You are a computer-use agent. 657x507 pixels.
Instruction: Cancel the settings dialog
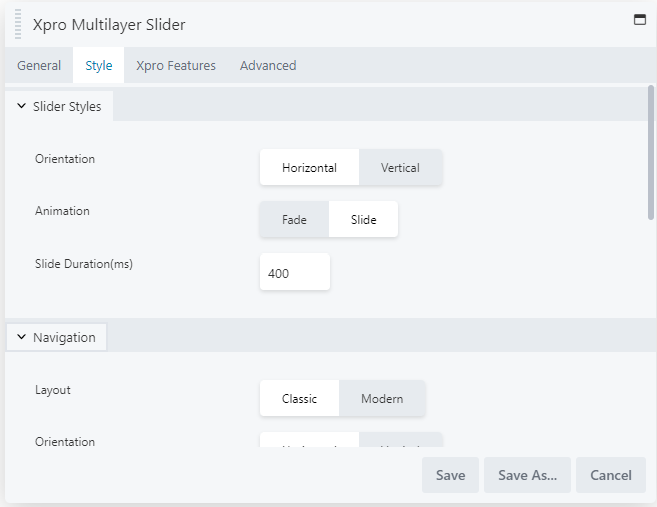pos(610,475)
